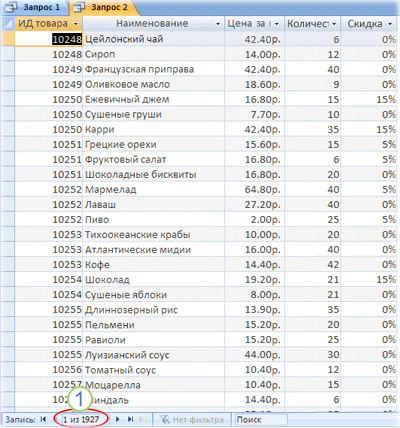Click the cell 'Карри'

pos(153,129)
